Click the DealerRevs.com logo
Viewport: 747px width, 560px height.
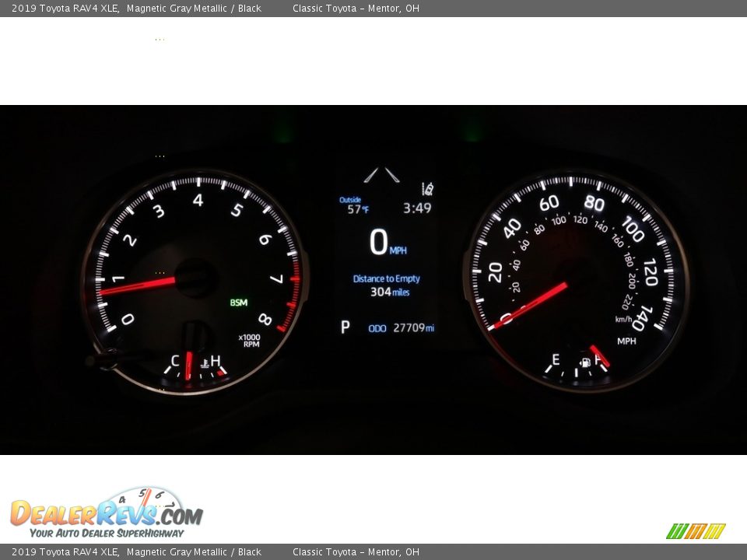coord(107,513)
